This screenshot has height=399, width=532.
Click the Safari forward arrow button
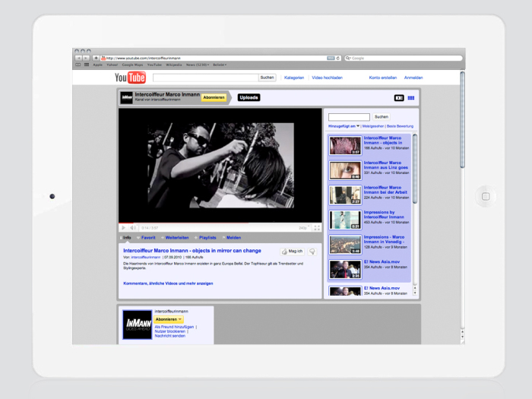tap(86, 58)
